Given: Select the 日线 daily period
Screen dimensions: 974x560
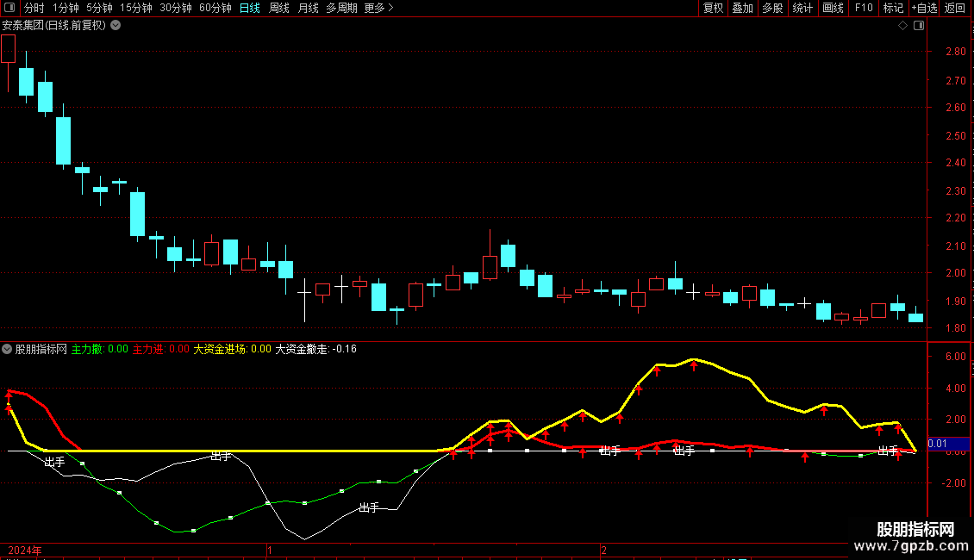Looking at the screenshot, I should [250, 8].
